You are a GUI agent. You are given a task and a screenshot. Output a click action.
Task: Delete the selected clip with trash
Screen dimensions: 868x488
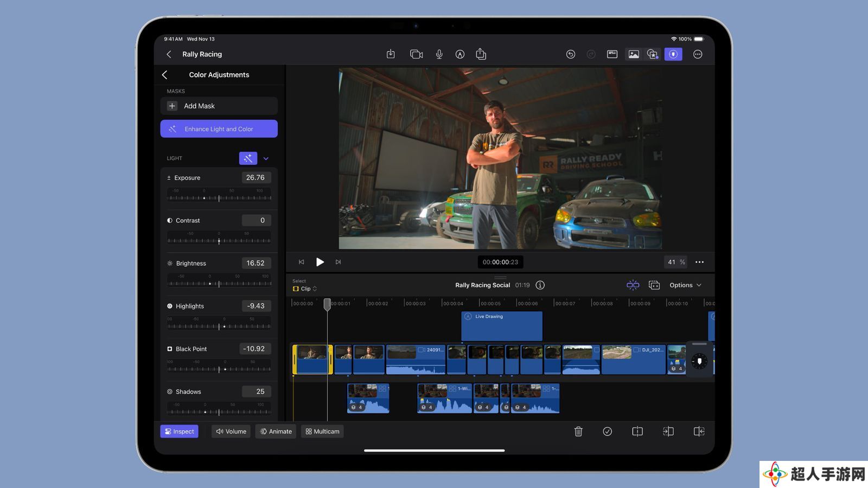coord(578,432)
